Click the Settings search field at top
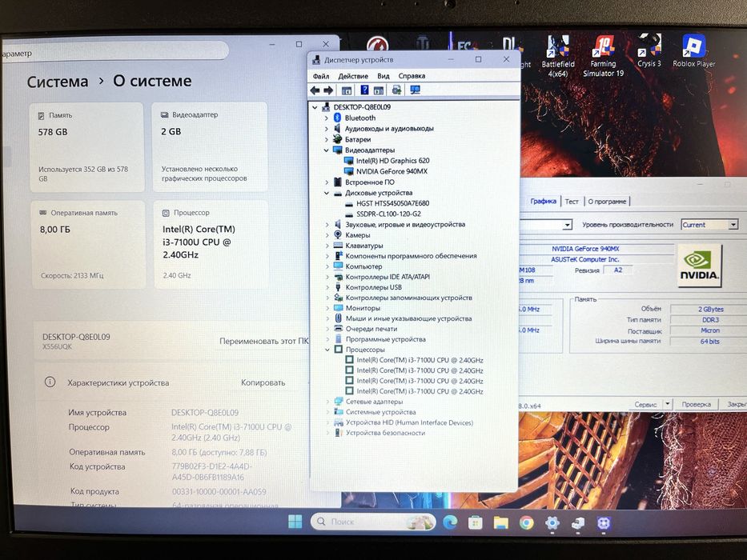Screen dimensions: 747x560 pyautogui.click(x=114, y=51)
